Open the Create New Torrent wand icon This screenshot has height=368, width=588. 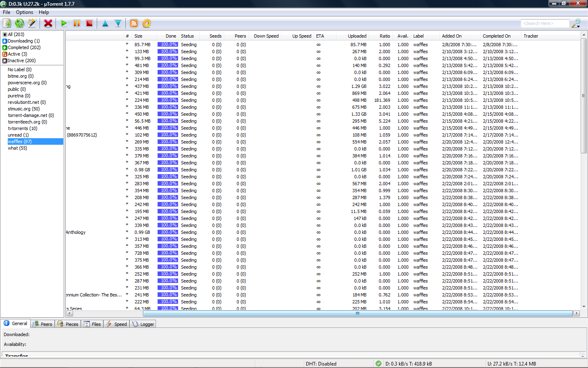32,23
